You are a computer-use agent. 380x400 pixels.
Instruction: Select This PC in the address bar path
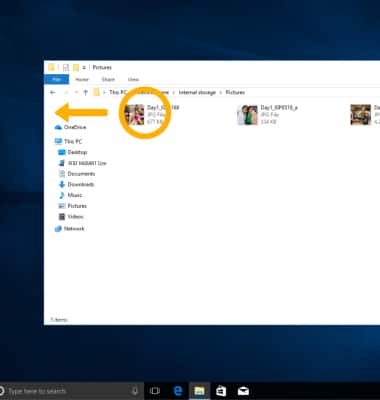[118, 92]
